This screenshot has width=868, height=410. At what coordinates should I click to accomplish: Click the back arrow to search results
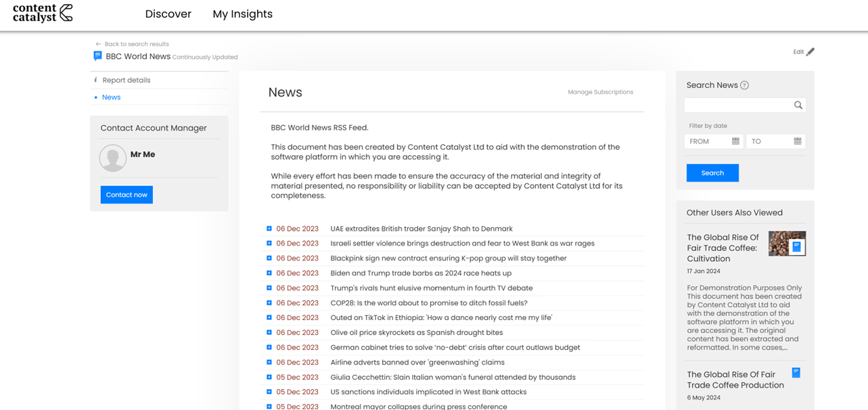pyautogui.click(x=98, y=44)
